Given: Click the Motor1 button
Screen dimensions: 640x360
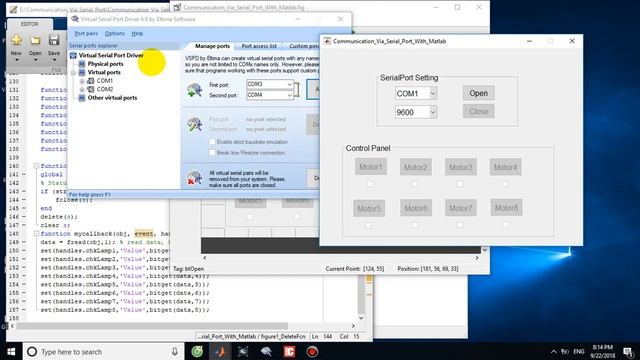Looking at the screenshot, I should (371, 167).
